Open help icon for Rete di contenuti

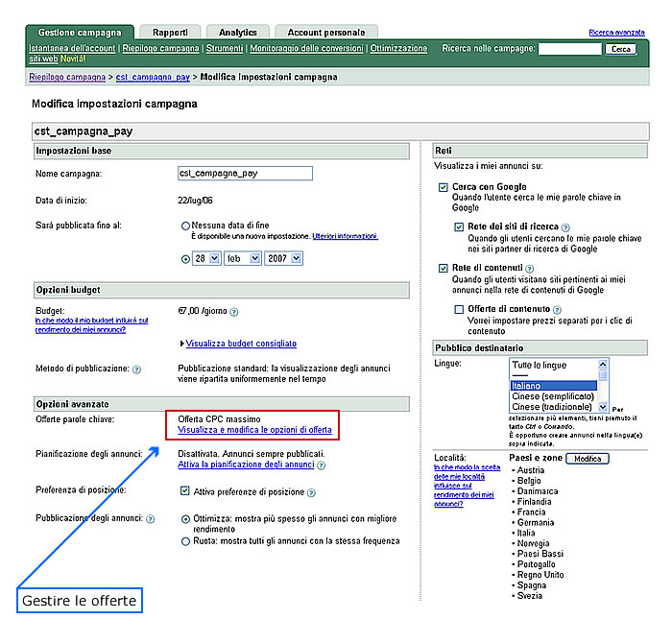click(x=530, y=269)
